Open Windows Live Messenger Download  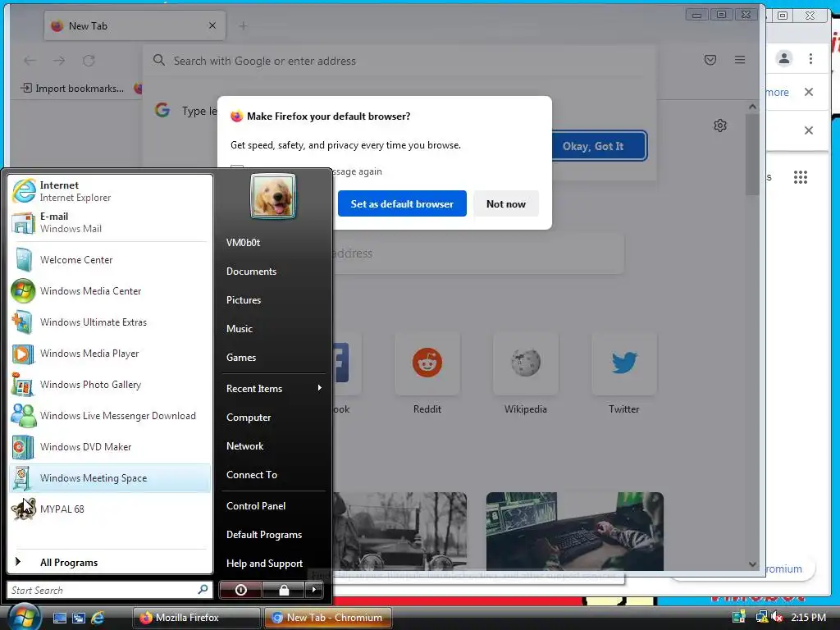point(110,416)
